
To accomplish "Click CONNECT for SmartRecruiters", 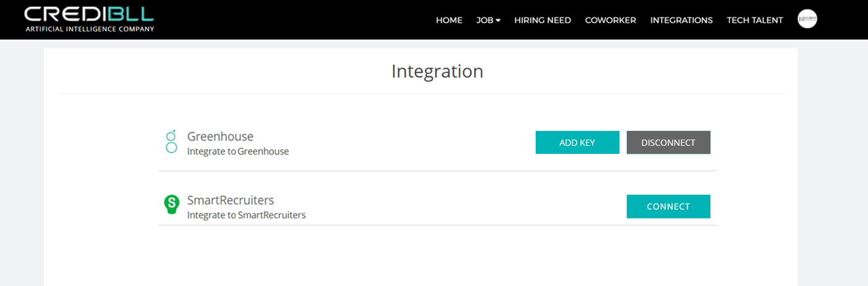I will pyautogui.click(x=668, y=207).
